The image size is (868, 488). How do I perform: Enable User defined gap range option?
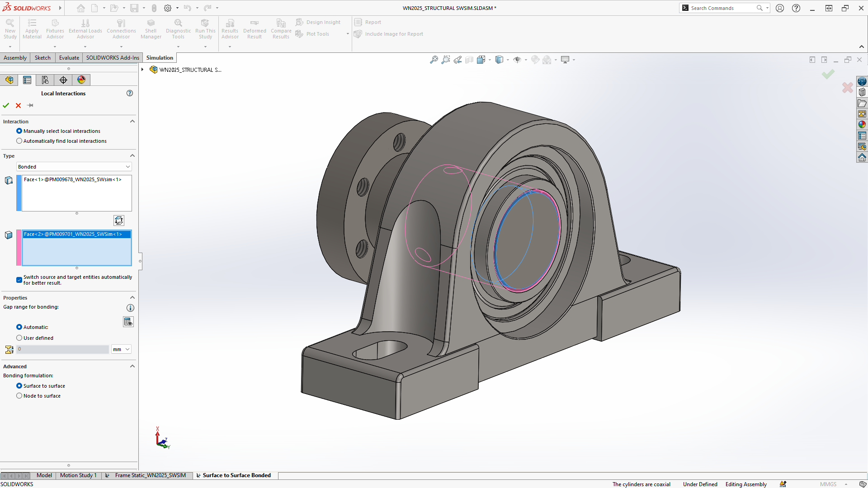[x=20, y=337]
